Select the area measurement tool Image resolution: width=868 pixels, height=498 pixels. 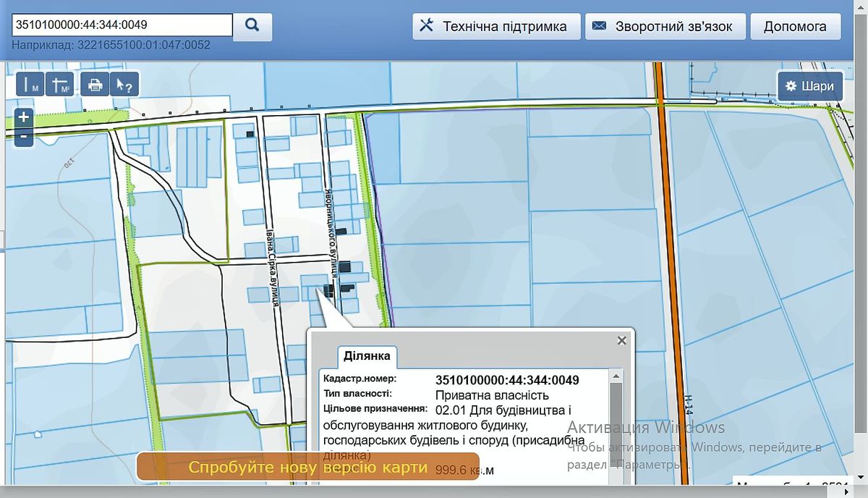click(60, 85)
